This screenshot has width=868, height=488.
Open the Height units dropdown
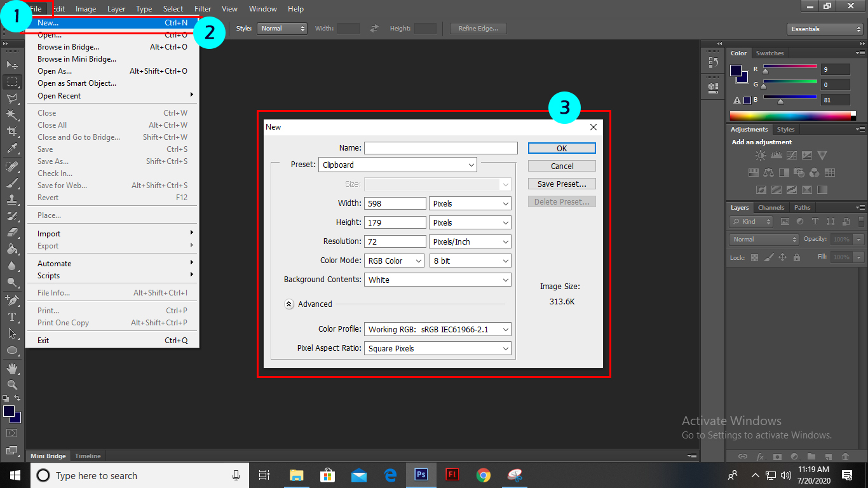tap(470, 222)
